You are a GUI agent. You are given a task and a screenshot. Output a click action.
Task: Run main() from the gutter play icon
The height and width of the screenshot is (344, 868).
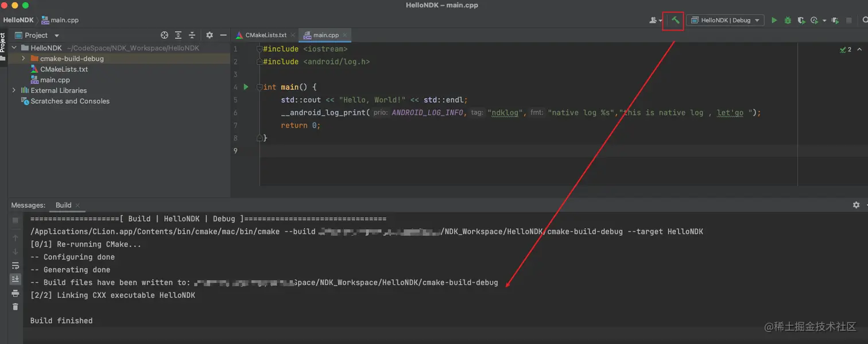coord(246,87)
